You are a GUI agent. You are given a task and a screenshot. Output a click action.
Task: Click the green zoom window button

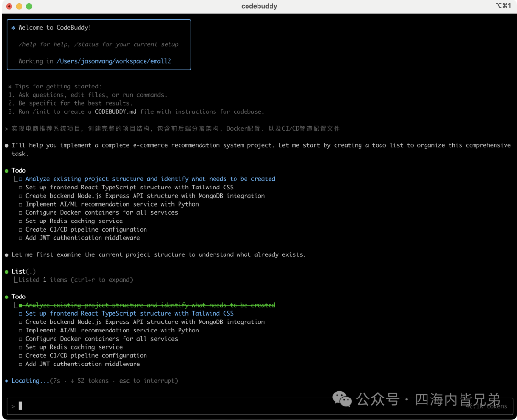[x=29, y=6]
